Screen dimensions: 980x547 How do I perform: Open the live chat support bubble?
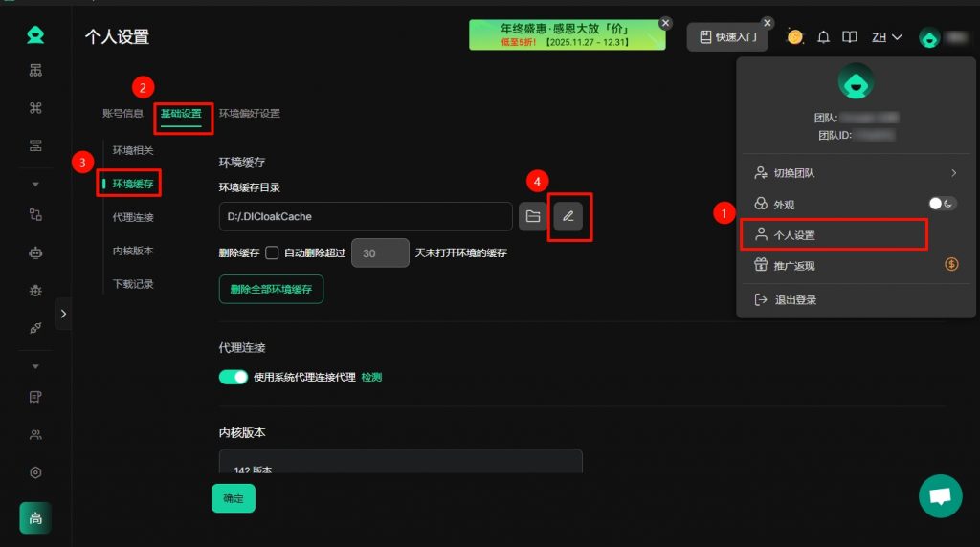(x=940, y=495)
